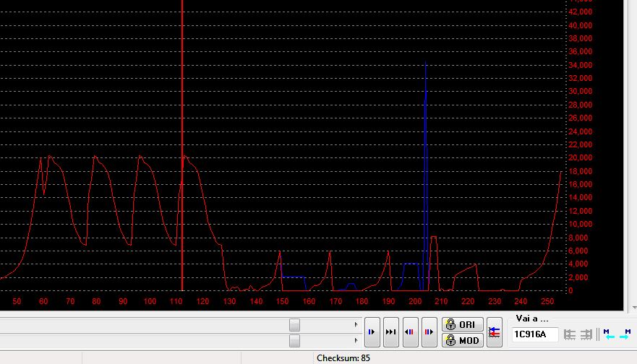
Task: Click the lower slider right arrow
Action: pos(356,340)
